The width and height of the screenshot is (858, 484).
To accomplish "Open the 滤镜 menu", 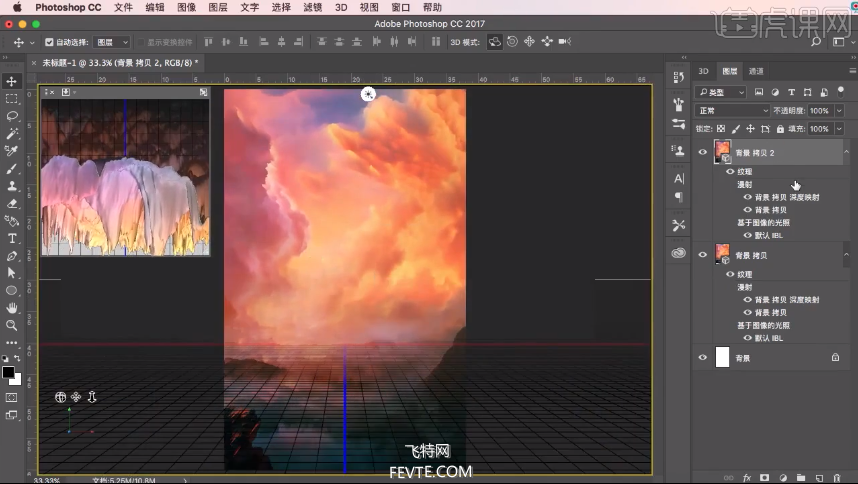I will [312, 7].
